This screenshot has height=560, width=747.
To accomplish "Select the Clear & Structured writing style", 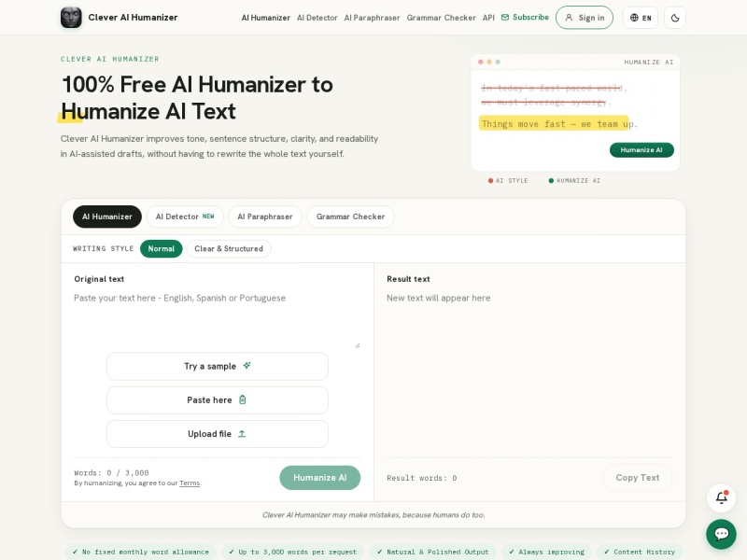I will pyautogui.click(x=229, y=248).
